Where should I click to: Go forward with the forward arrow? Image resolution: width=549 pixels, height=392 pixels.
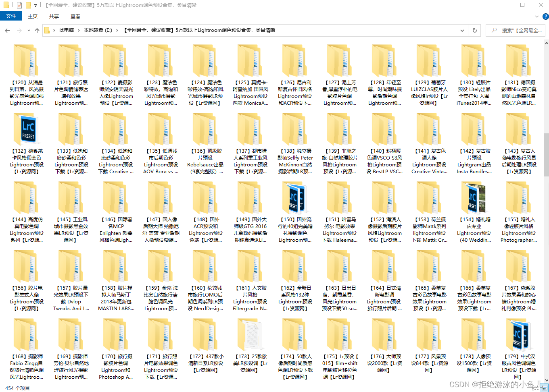[x=19, y=30]
